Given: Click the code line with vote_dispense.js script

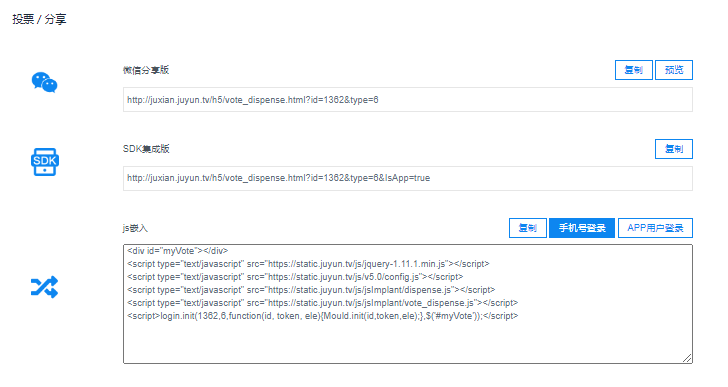Looking at the screenshot, I should [323, 303].
